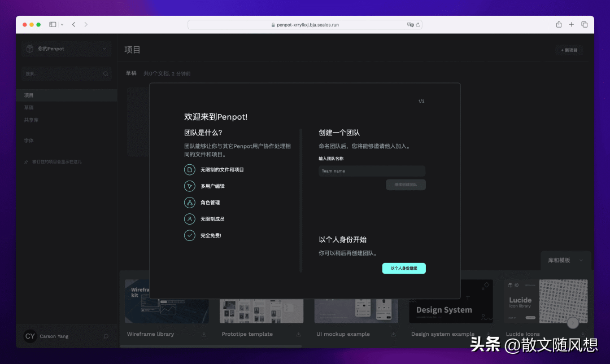610x364 pixels.
Task: Reload the page with the refresh icon
Action: coord(418,24)
